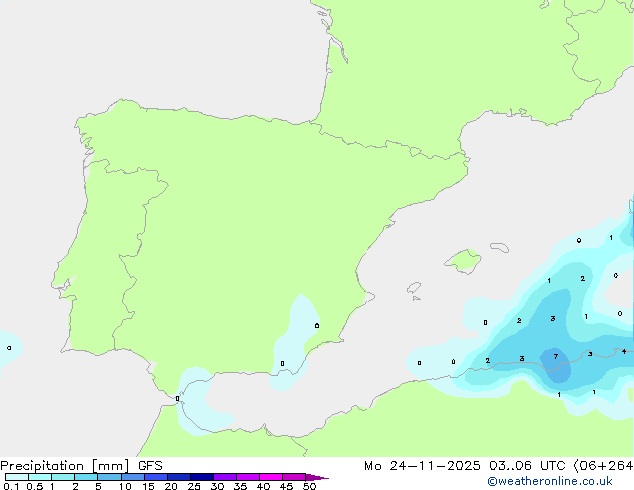Click the Ibiza island outline on the map
The height and width of the screenshot is (490, 634).
pos(414,288)
